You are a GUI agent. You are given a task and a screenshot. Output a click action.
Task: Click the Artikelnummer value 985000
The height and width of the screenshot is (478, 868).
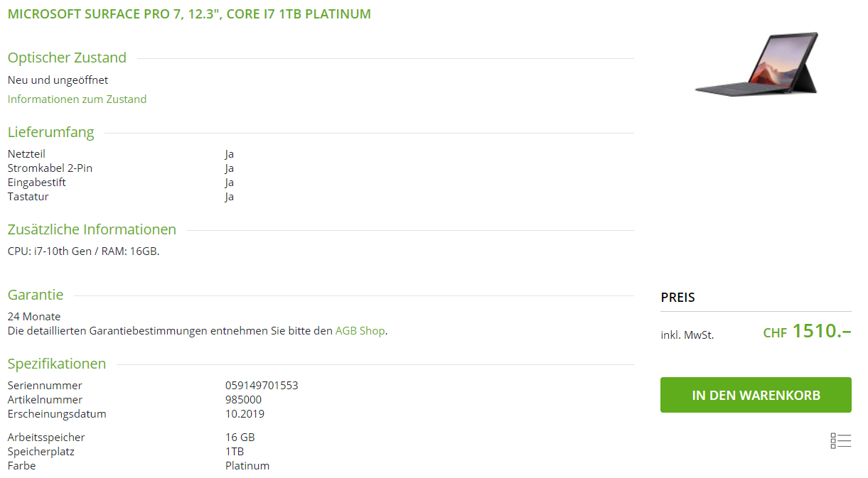pyautogui.click(x=243, y=400)
